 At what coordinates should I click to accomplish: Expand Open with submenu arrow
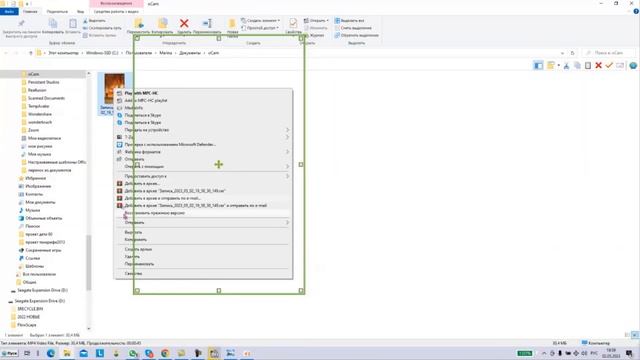pos(287,167)
